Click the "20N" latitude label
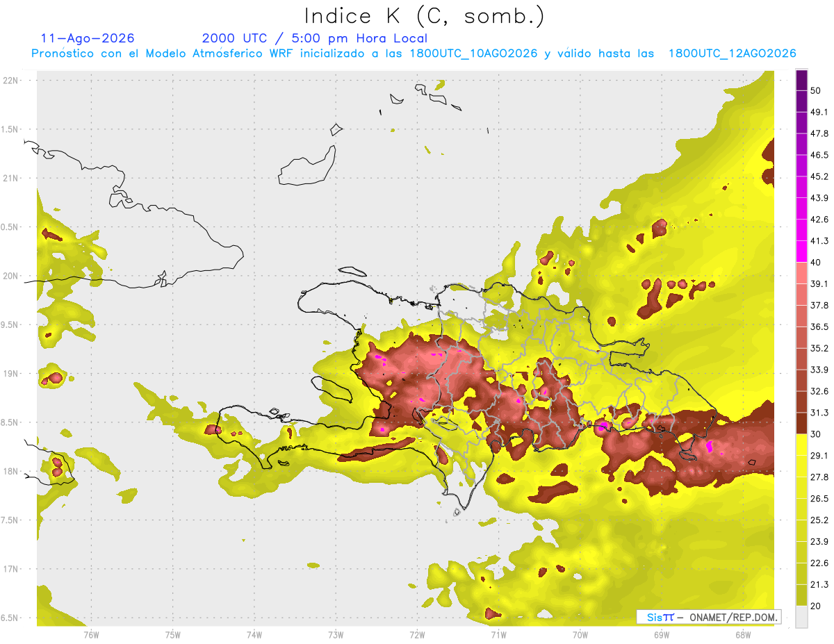Viewport: 834px width, 644px height. pyautogui.click(x=11, y=276)
